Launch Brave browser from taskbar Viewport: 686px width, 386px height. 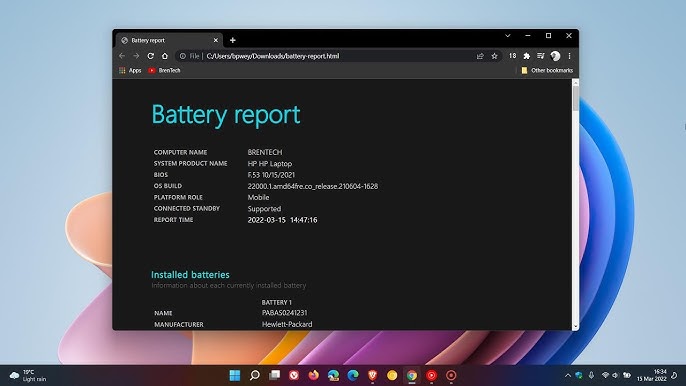(373, 375)
